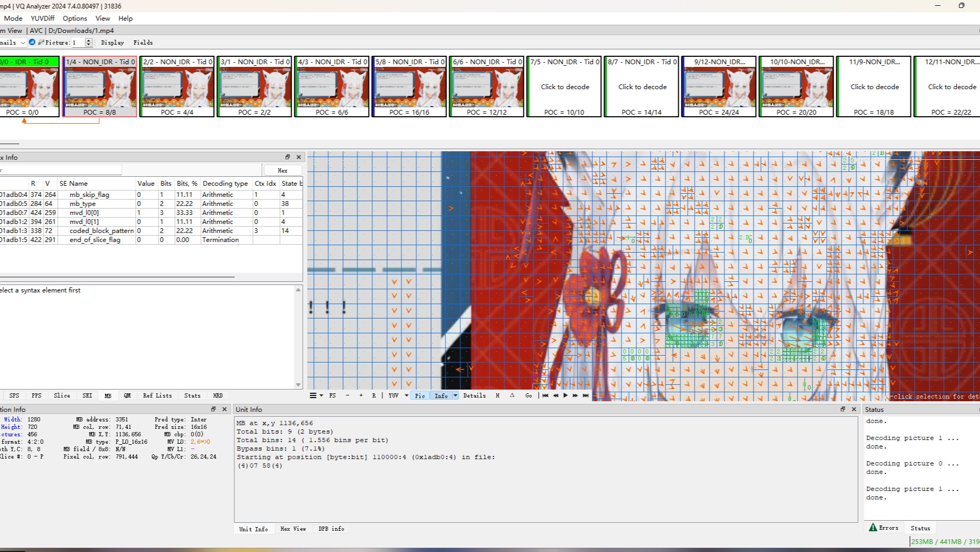Viewport: 980px width, 552px height.
Task: Close the Selection Info panel
Action: 224,409
